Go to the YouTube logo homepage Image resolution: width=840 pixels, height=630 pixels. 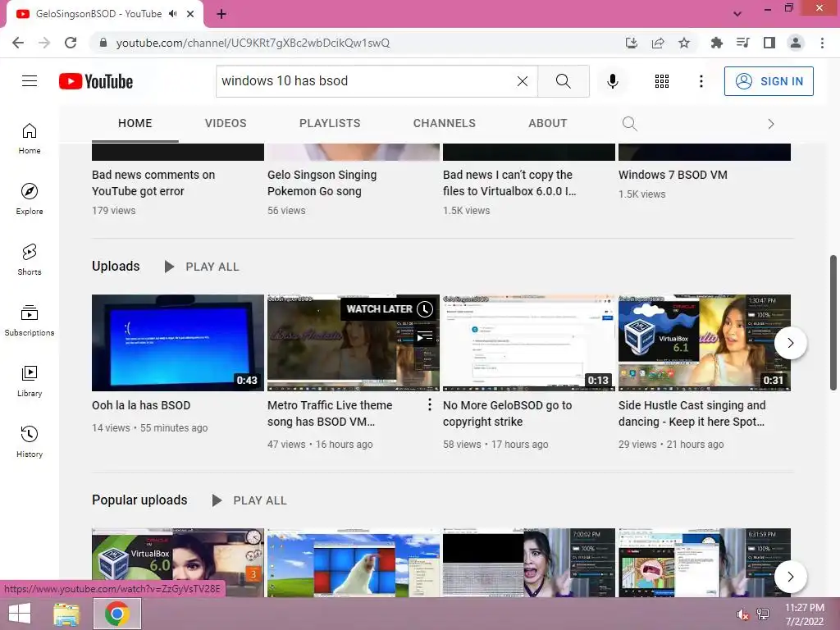tap(96, 81)
